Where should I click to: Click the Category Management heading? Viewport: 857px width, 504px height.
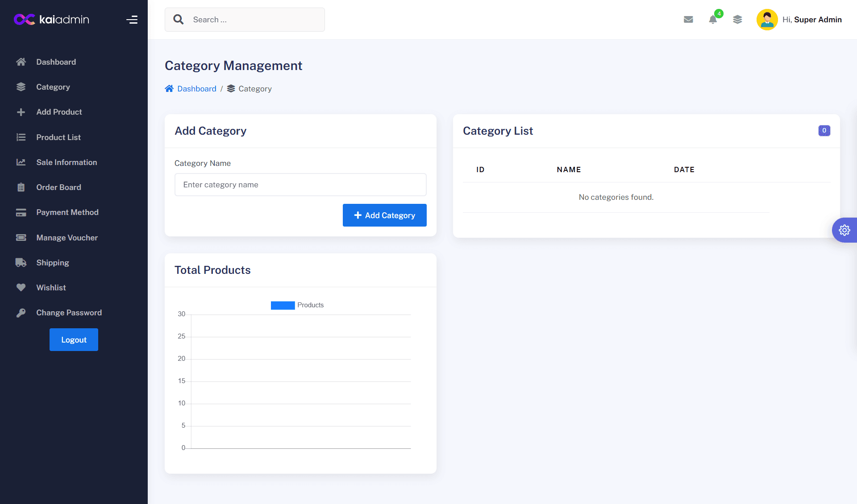pos(233,66)
